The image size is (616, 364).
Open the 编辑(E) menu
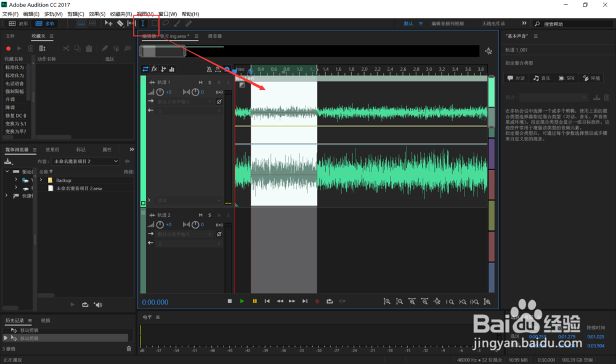pos(31,14)
